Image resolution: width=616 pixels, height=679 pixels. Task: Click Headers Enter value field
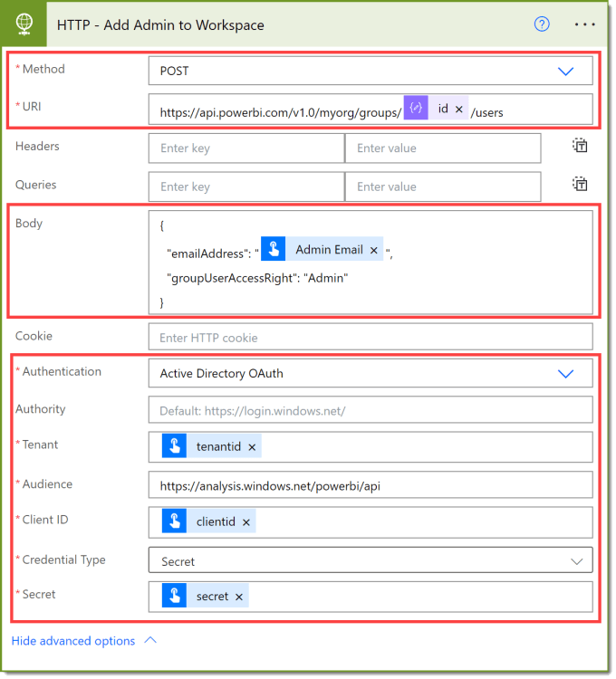pyautogui.click(x=443, y=148)
